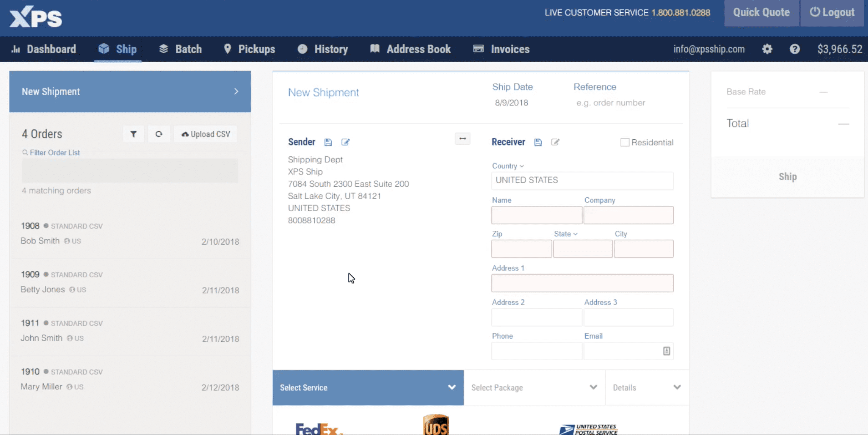The width and height of the screenshot is (868, 435).
Task: Select order 1910 for Mary Miller
Action: tap(130, 380)
